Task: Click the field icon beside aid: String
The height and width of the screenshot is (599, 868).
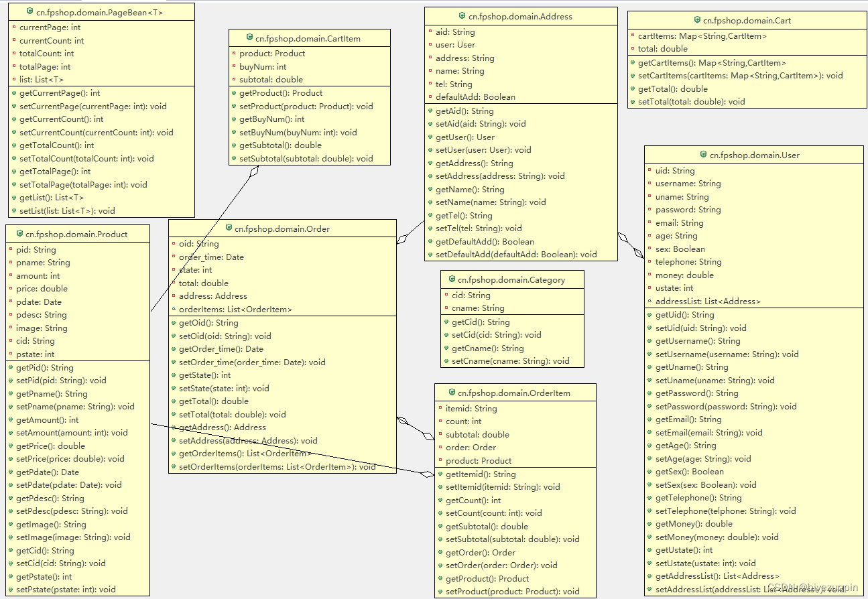Action: 430,31
